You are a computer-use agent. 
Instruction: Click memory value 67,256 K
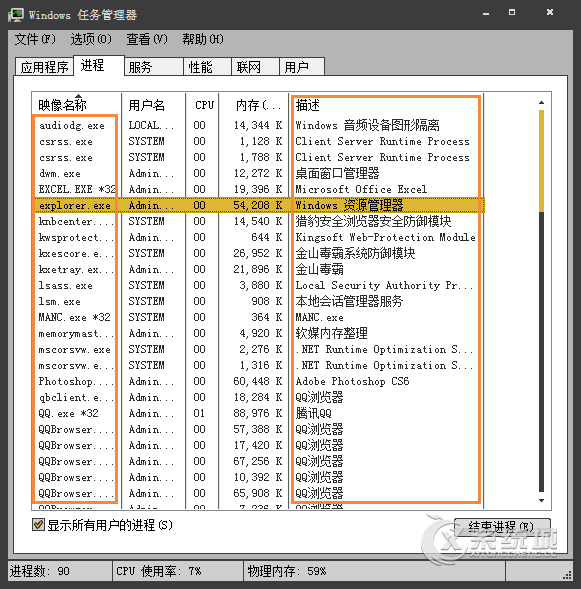point(258,461)
